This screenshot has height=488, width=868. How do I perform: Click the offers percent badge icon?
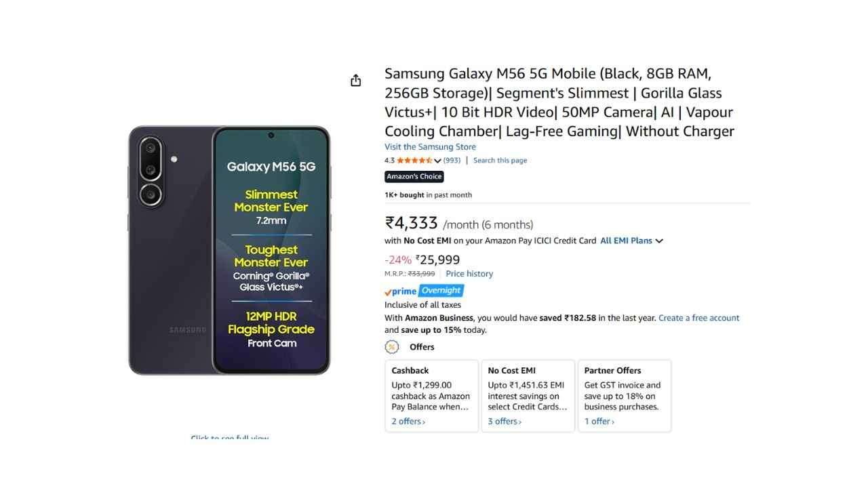click(x=392, y=347)
